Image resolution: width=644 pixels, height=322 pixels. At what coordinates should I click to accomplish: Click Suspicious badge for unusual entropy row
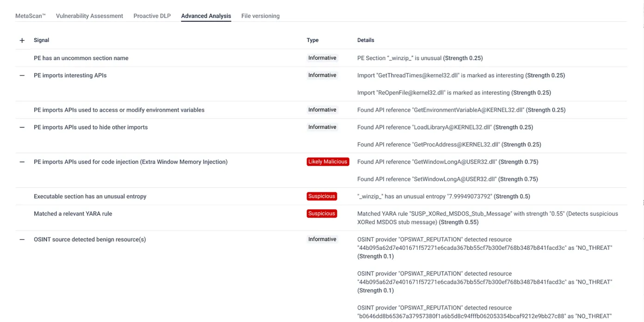[x=322, y=196]
